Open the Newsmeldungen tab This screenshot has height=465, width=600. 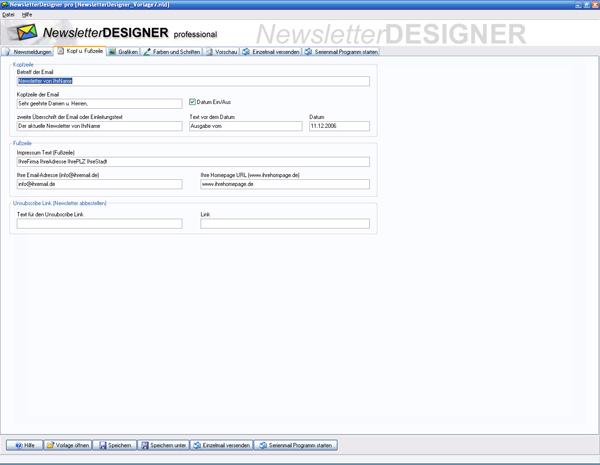pyautogui.click(x=29, y=51)
